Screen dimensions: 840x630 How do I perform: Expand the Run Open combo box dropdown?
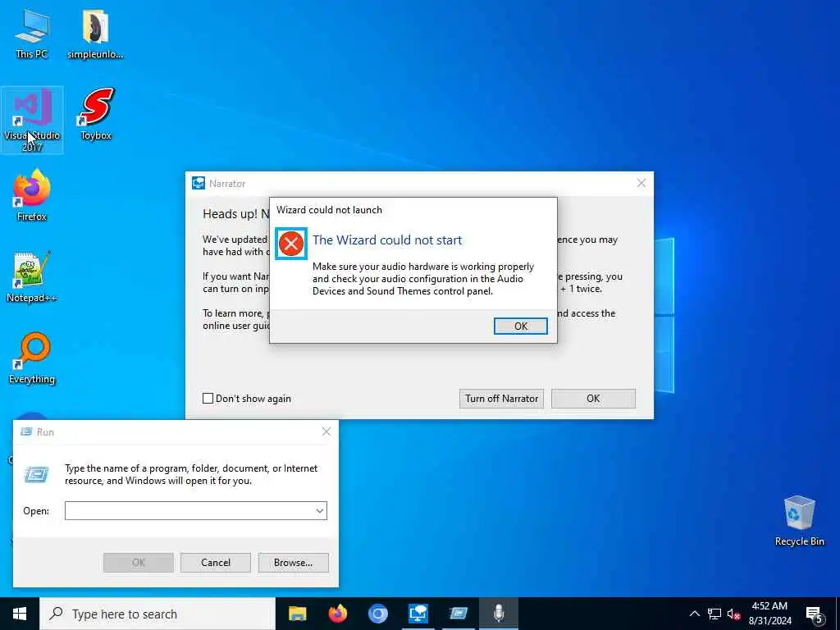tap(319, 510)
